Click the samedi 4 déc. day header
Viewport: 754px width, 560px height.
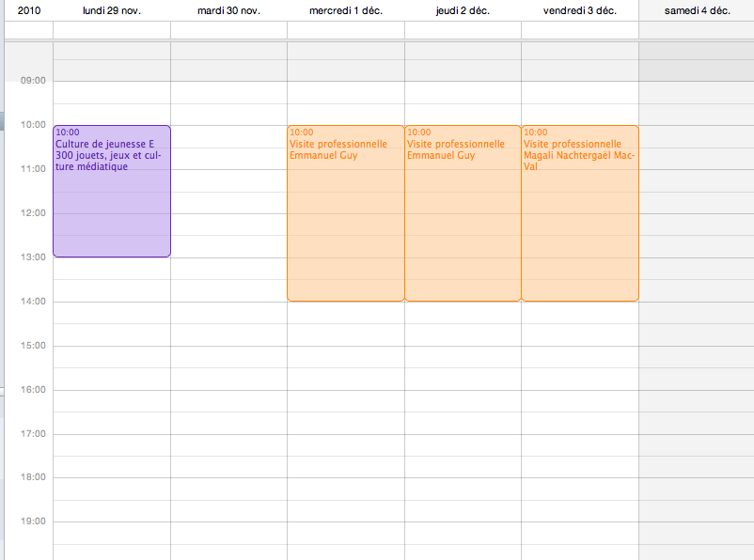[697, 10]
